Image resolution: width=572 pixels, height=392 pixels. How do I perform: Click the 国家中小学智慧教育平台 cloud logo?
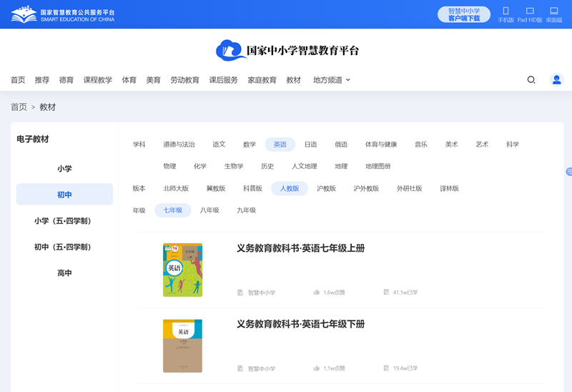point(287,50)
